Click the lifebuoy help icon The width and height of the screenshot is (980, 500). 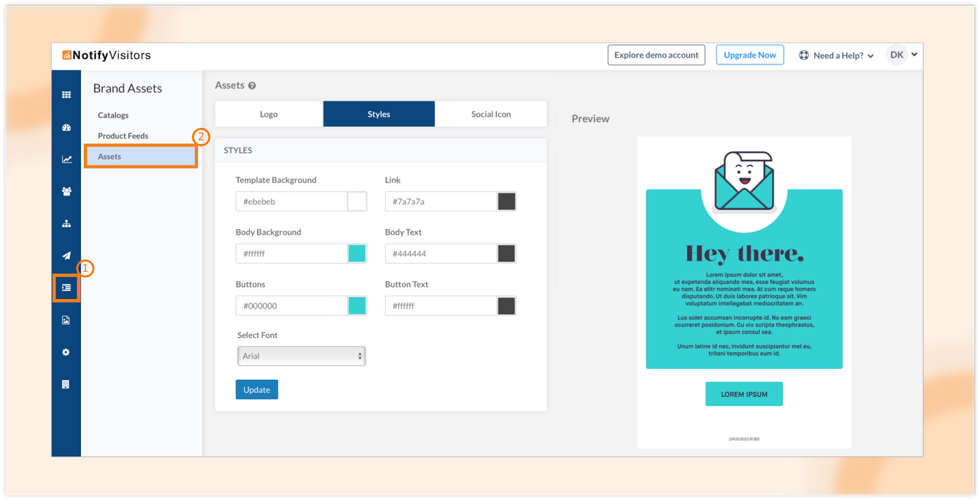(x=804, y=55)
